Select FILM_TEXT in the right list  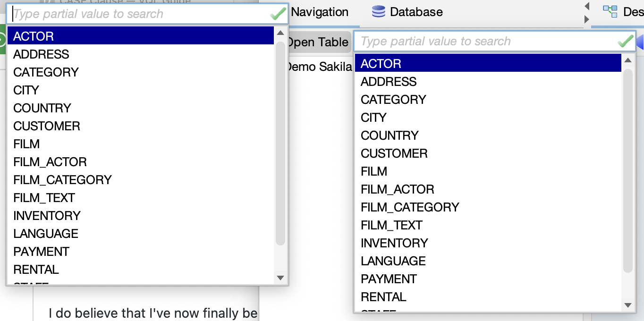click(x=488, y=225)
